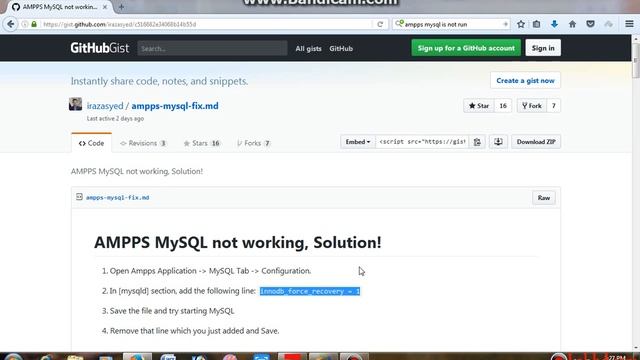Click the search arrow in the browser search box
This screenshot has height=360, width=640.
point(505,24)
